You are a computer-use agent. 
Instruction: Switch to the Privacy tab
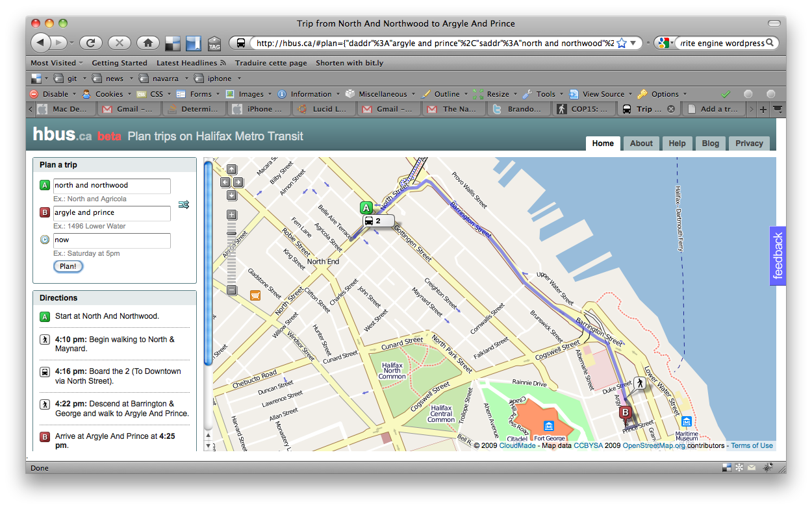[x=749, y=143]
